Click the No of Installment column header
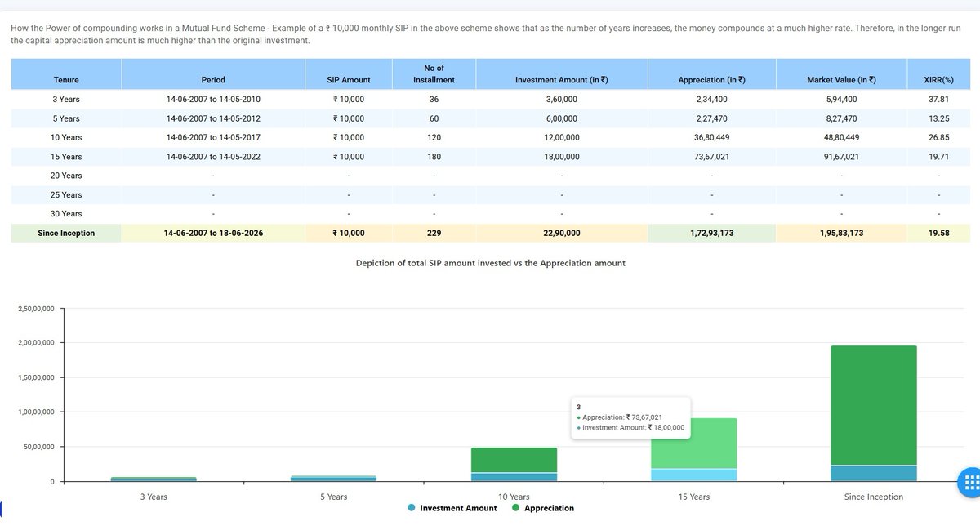This screenshot has width=980, height=526. (x=434, y=74)
